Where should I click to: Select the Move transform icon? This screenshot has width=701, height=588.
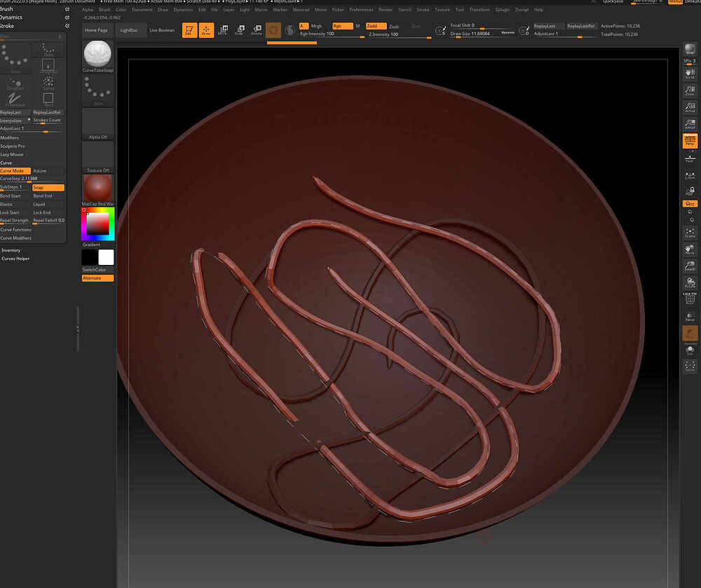(x=223, y=30)
